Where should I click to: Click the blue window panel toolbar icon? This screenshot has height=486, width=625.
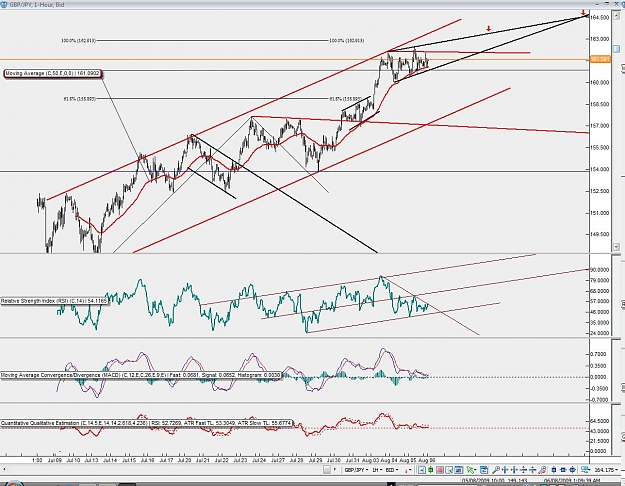[459, 470]
